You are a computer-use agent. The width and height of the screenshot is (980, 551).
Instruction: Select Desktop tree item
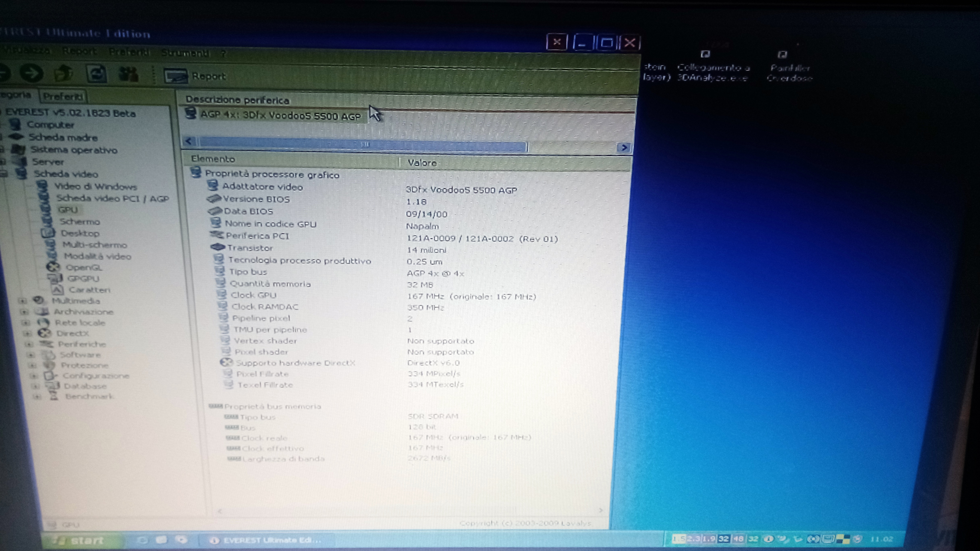[x=80, y=233]
